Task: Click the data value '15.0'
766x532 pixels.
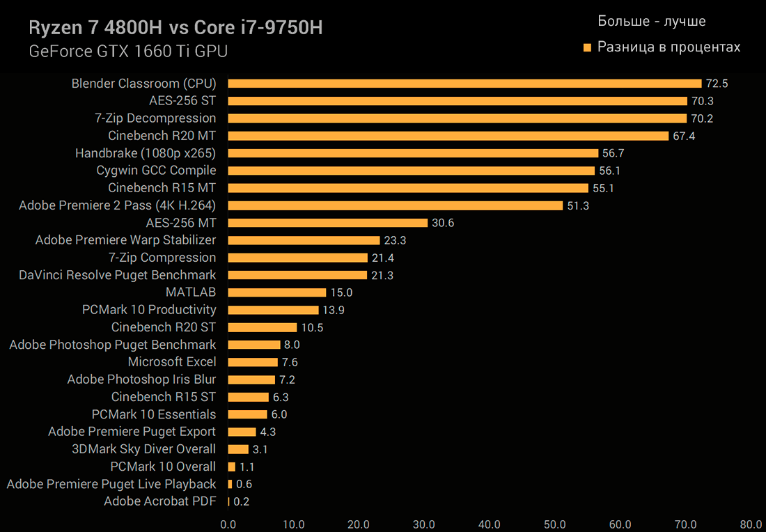Action: pos(341,292)
